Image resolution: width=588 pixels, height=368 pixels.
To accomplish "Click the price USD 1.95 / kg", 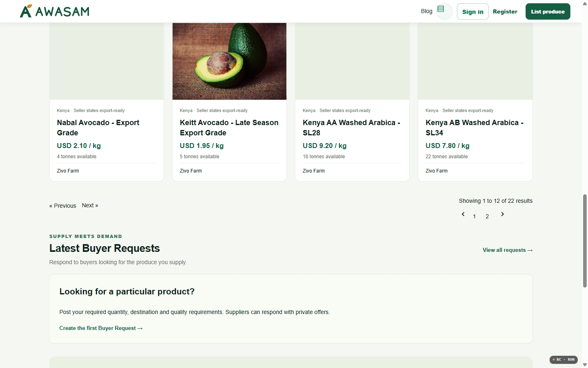I will click(x=202, y=146).
